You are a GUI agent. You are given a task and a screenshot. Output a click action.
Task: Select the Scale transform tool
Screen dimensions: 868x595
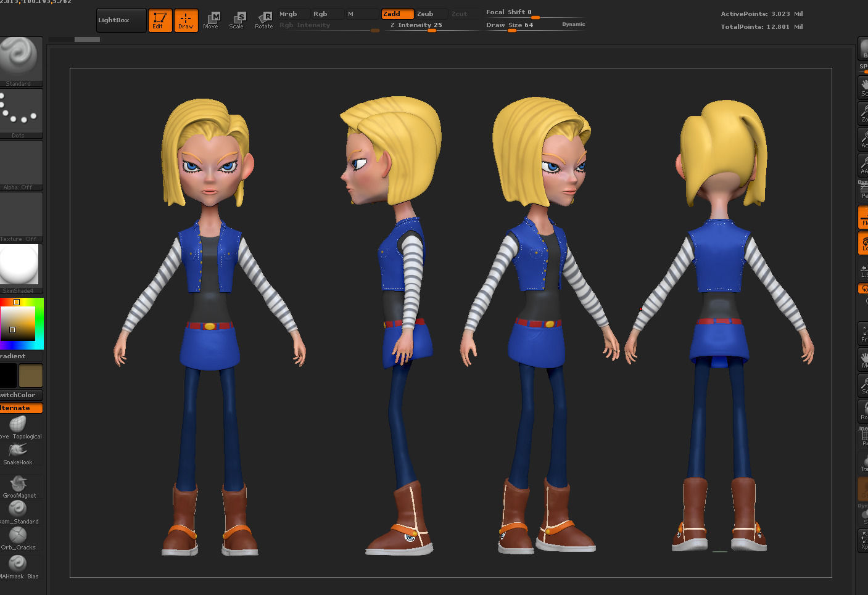click(x=237, y=20)
